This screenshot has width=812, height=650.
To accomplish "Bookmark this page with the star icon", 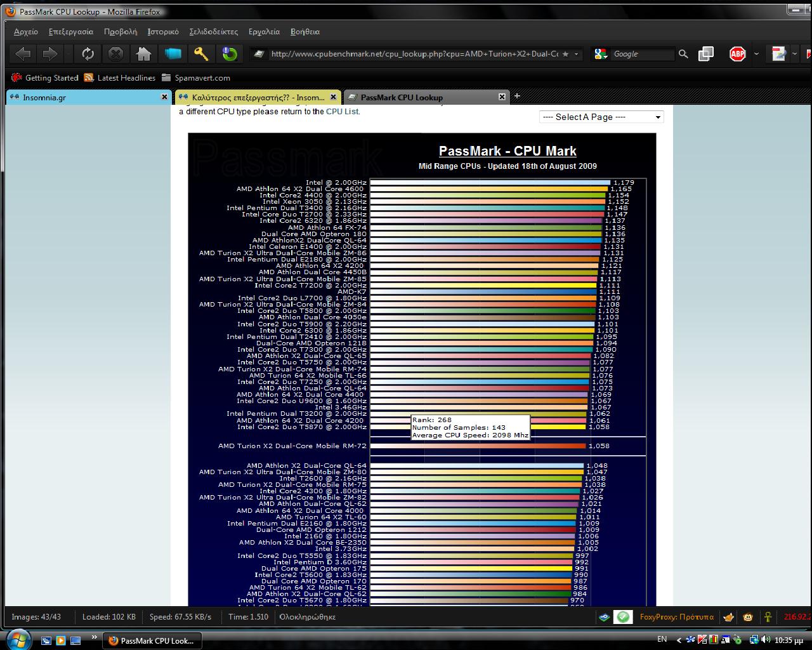I will [565, 55].
